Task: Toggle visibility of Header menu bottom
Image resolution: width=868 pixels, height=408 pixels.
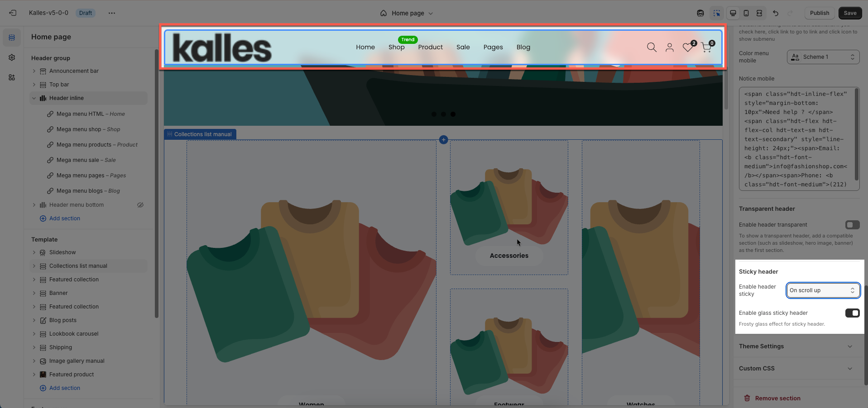Action: [x=140, y=205]
